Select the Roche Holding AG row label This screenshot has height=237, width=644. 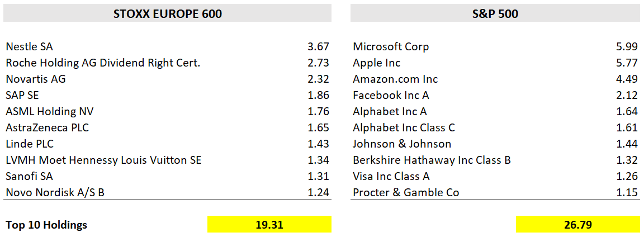tap(103, 63)
